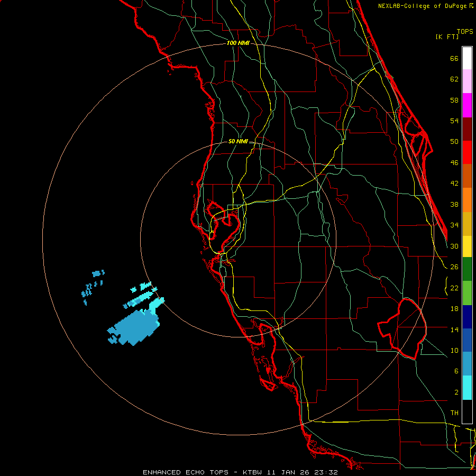Click the "42" value on the scale
Viewport: 476px width, 476px height.
coord(454,184)
